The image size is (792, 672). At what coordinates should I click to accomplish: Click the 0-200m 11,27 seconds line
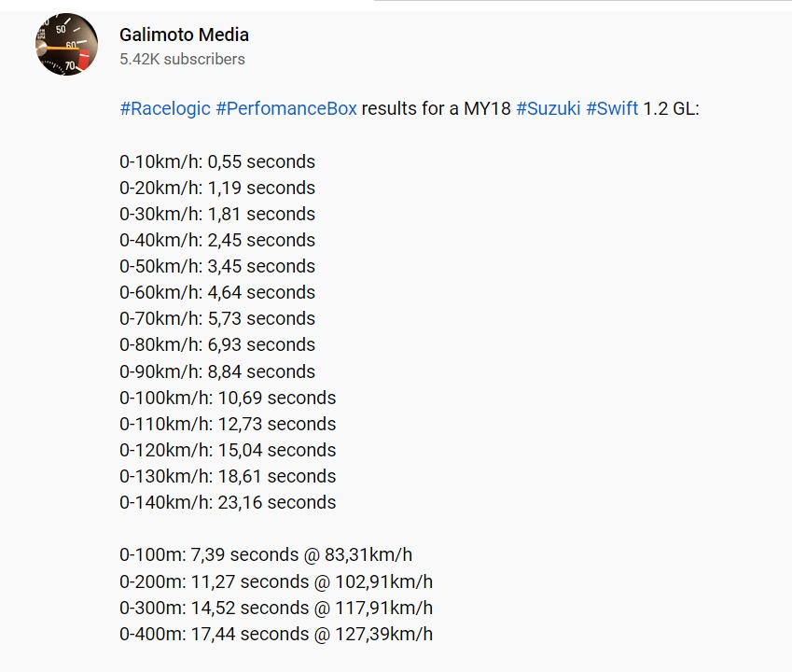click(276, 582)
